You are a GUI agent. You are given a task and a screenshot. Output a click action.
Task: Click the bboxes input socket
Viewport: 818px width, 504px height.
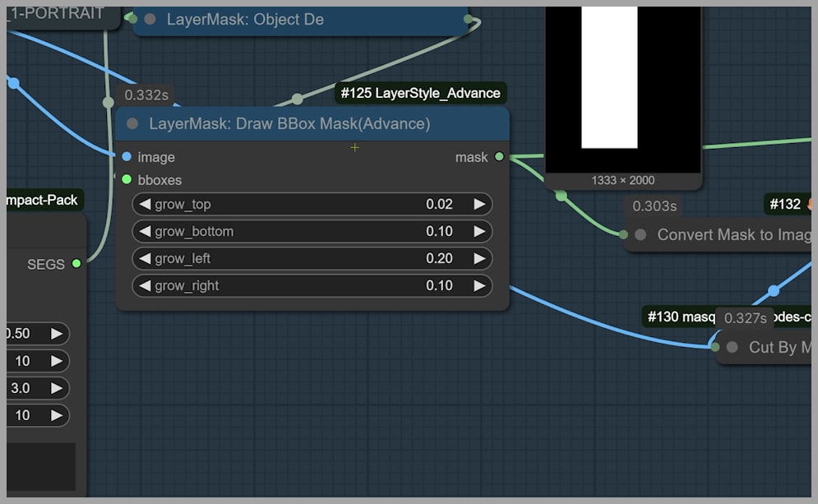click(x=127, y=179)
